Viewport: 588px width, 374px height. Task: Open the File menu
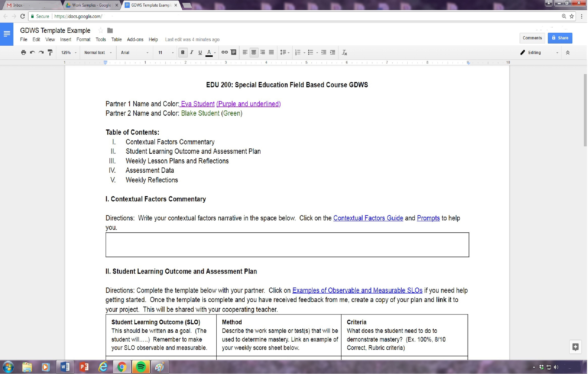tap(23, 39)
